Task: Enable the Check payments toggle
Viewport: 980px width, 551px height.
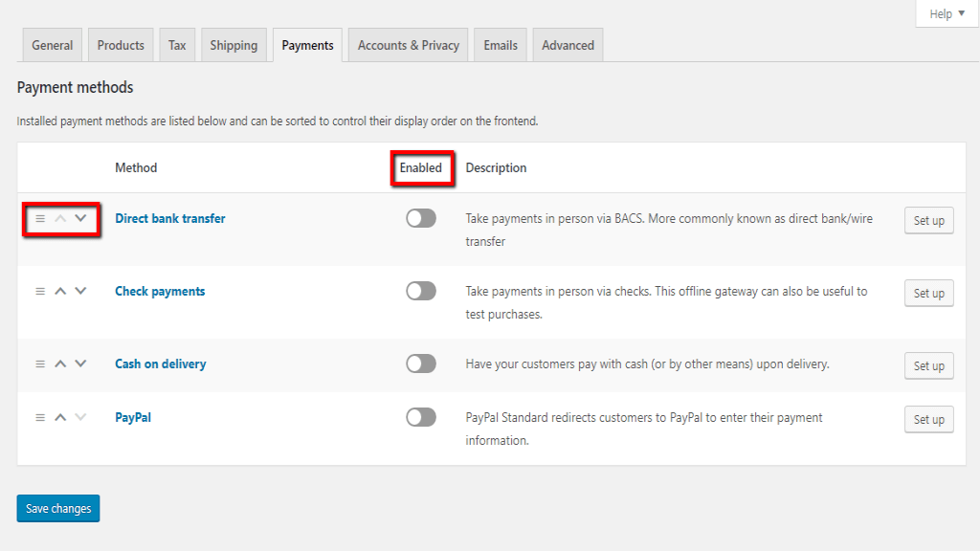Action: (420, 291)
